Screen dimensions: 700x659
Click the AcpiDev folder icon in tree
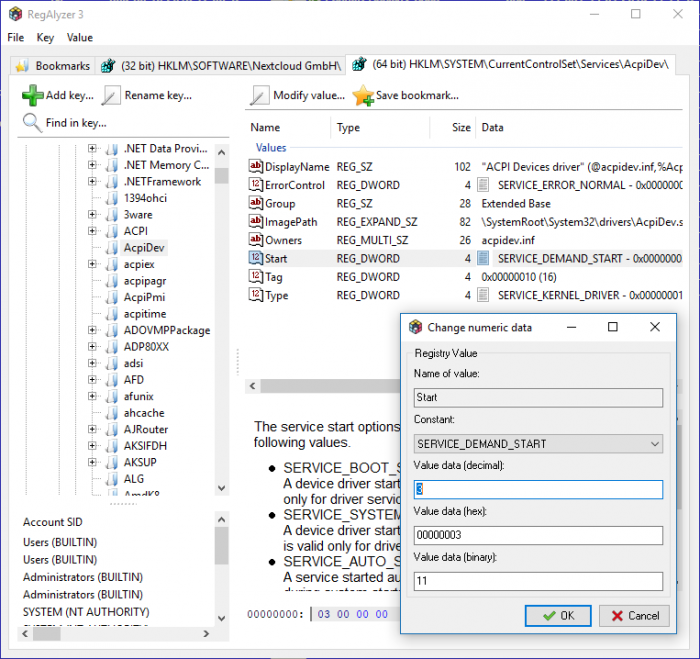click(112, 248)
